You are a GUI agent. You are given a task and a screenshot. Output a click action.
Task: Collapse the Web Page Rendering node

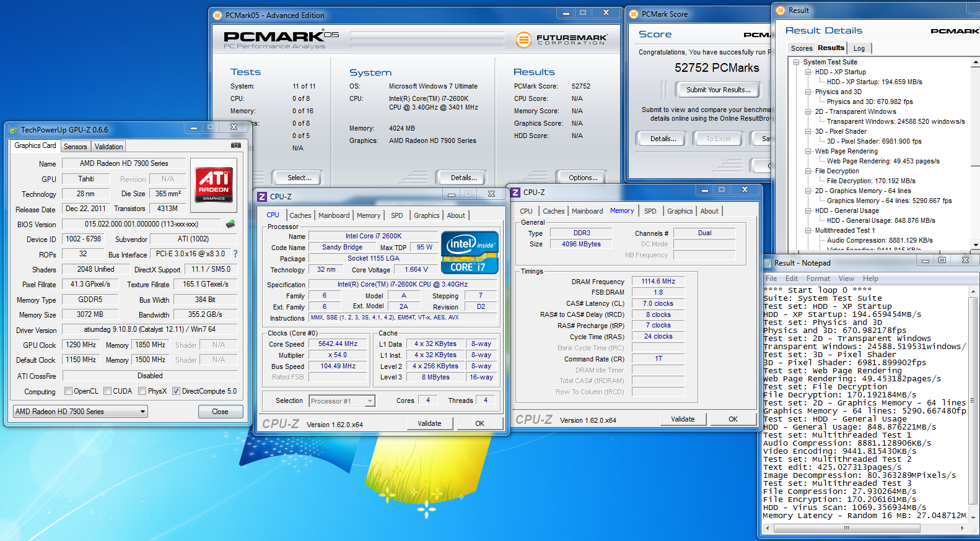click(x=808, y=151)
